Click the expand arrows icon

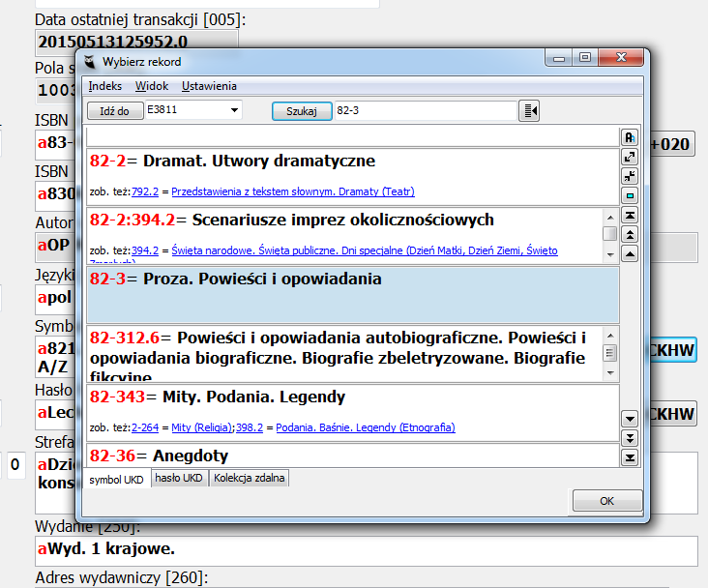(630, 157)
